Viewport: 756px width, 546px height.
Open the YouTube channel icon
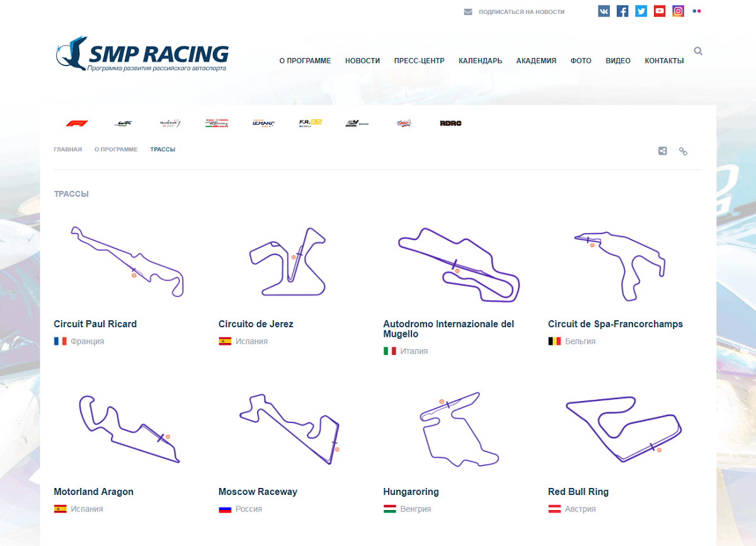point(660,11)
